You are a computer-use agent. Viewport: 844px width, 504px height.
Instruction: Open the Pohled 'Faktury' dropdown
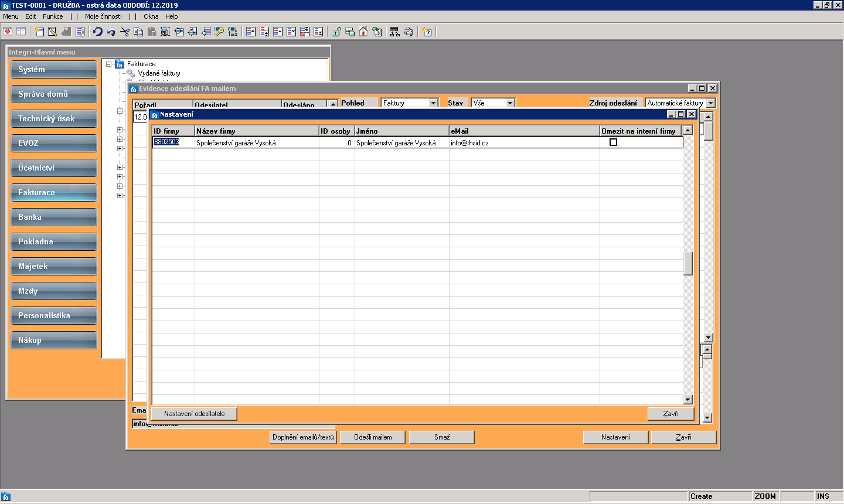tap(434, 103)
